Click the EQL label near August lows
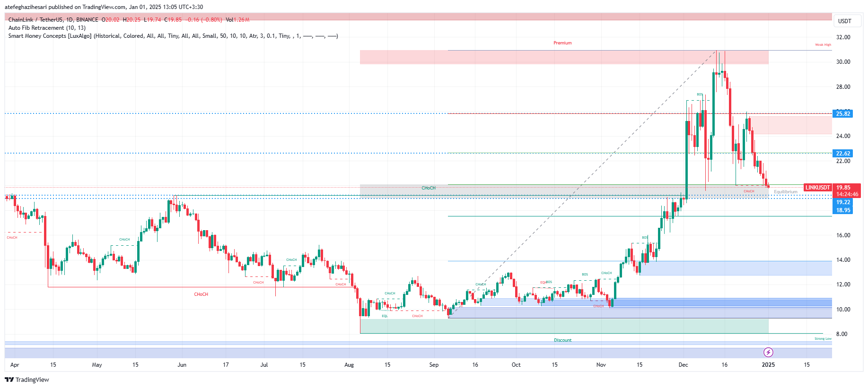Image resolution: width=868 pixels, height=388 pixels. (385, 316)
